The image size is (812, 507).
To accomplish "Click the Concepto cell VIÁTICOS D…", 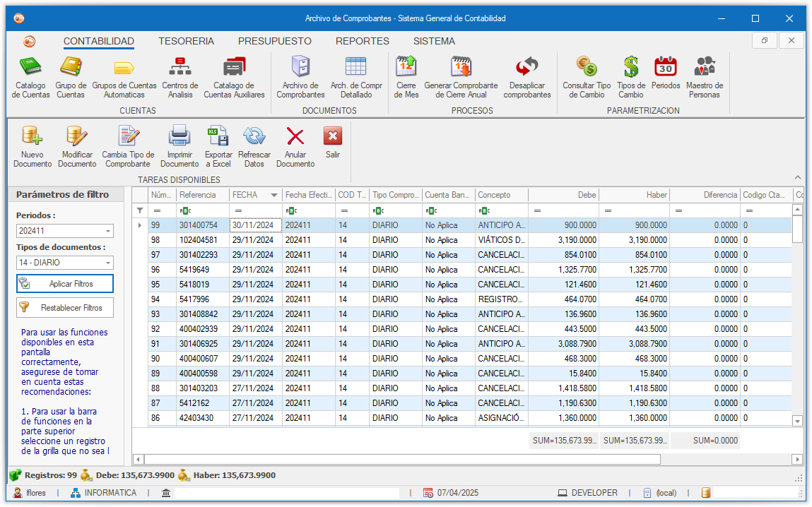I will pyautogui.click(x=501, y=240).
